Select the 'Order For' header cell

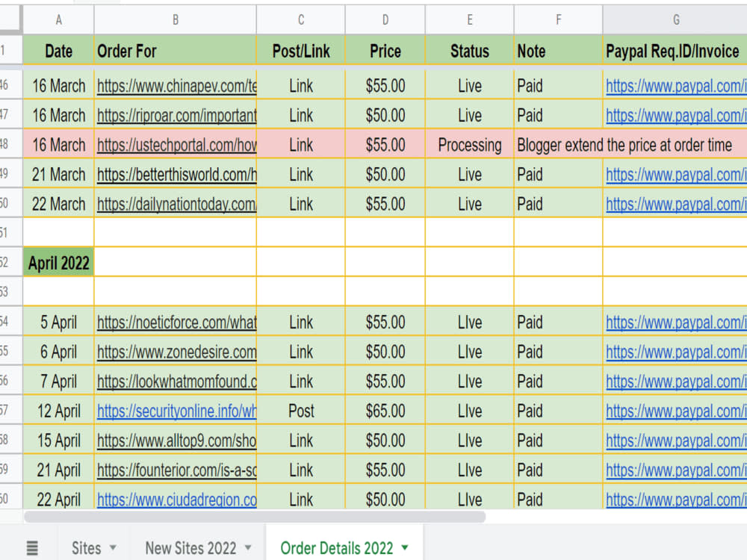point(176,51)
